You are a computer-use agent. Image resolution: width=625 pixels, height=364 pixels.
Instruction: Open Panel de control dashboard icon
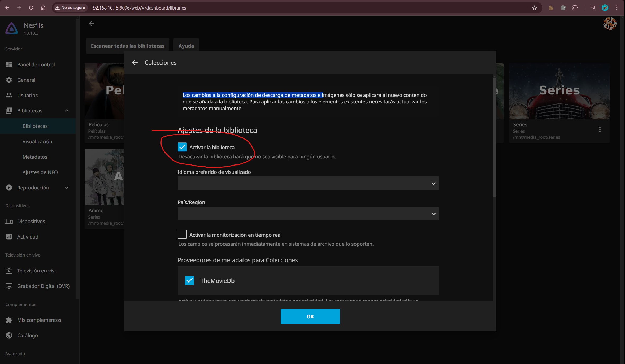pyautogui.click(x=9, y=64)
